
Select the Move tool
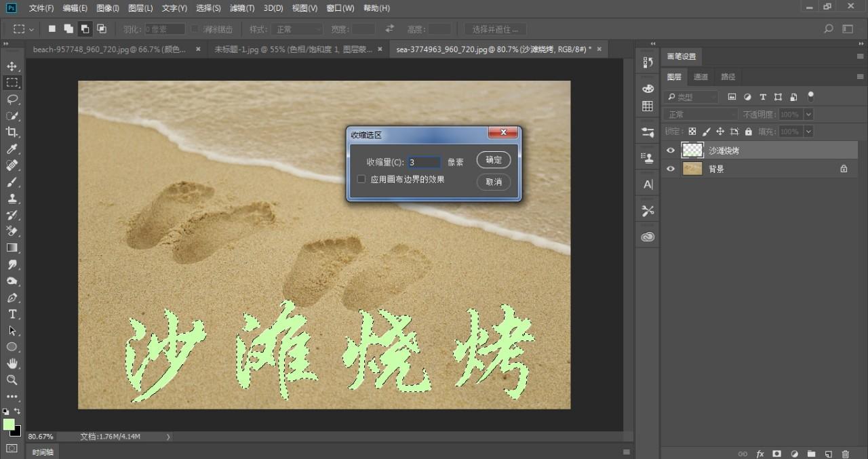[x=12, y=66]
